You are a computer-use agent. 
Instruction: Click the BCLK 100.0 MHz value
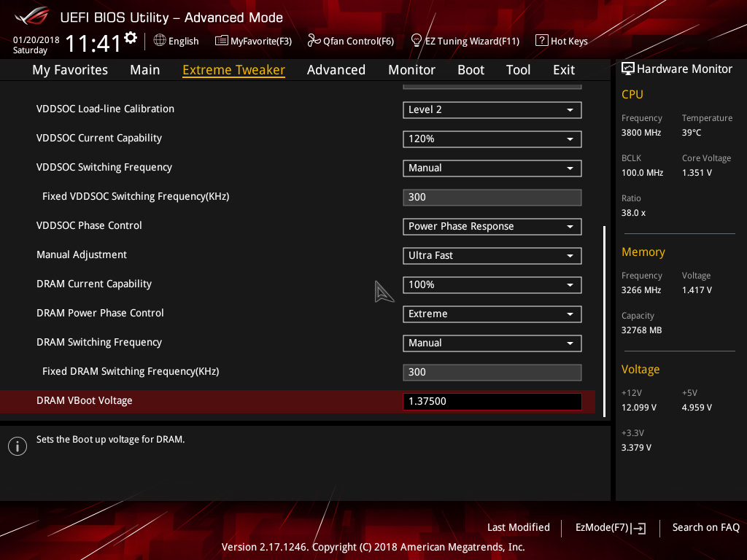[642, 173]
